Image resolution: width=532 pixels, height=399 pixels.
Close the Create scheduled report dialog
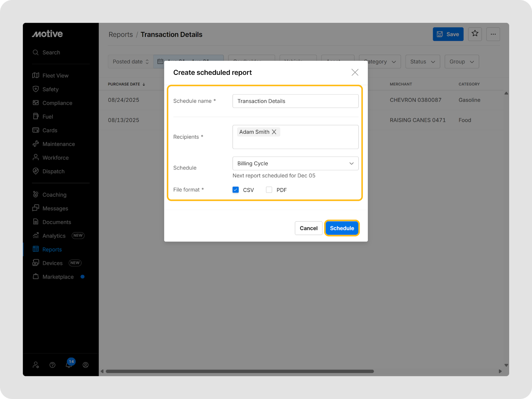[x=355, y=72]
